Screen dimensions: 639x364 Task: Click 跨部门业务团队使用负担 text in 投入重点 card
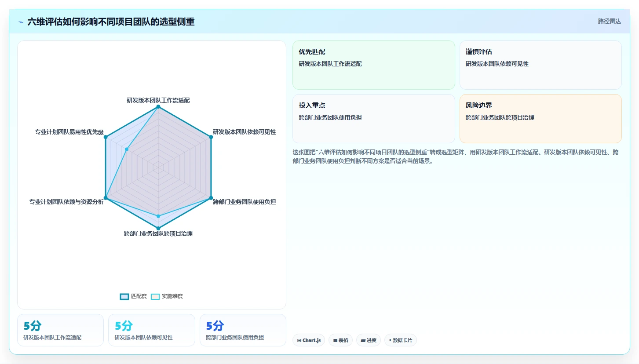pos(330,117)
